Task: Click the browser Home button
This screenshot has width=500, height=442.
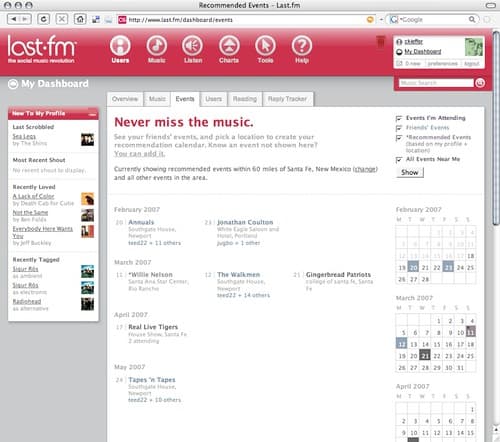Action: [80, 19]
